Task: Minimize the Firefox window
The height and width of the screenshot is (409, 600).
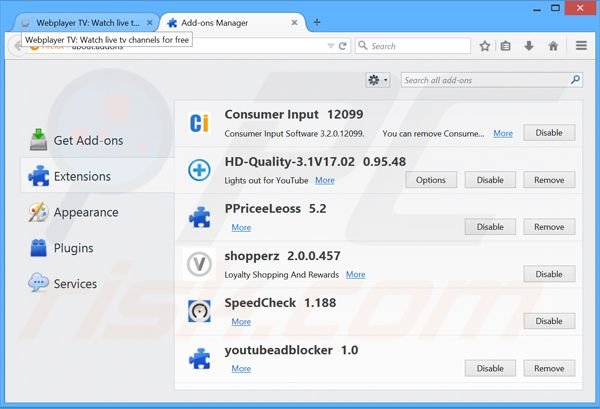Action: [537, 9]
